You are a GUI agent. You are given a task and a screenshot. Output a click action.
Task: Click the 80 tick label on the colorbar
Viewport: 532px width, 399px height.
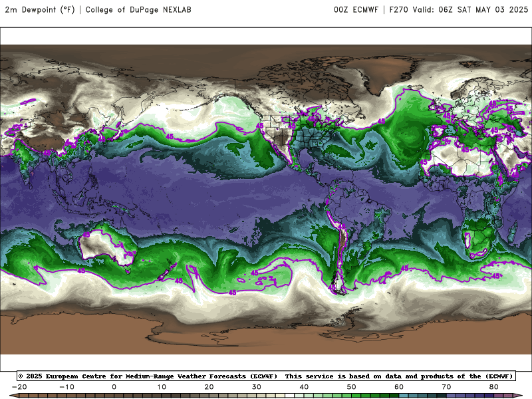pos(494,387)
